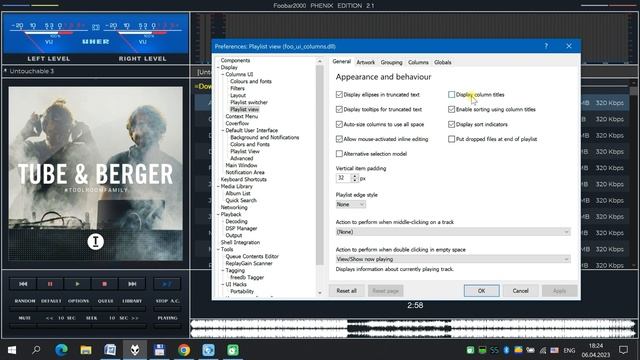Collapse the Tools tree node
640x360 pixels.
point(218,249)
